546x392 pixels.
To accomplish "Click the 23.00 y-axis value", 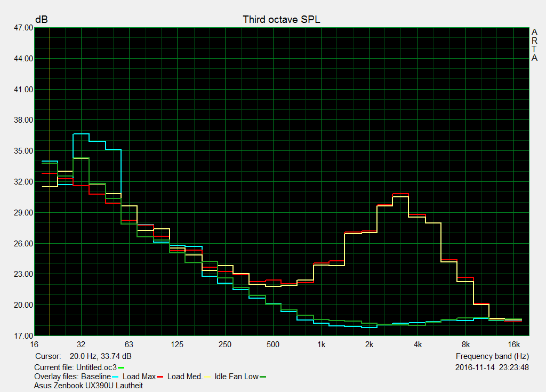I will pyautogui.click(x=23, y=274).
